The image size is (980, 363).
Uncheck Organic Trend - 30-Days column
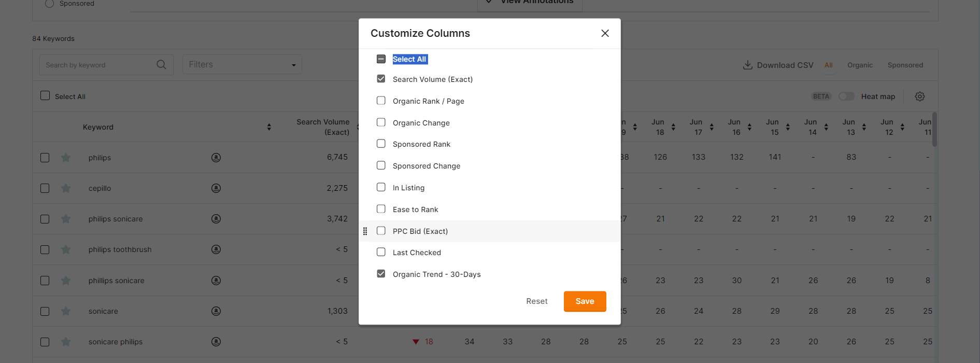381,274
